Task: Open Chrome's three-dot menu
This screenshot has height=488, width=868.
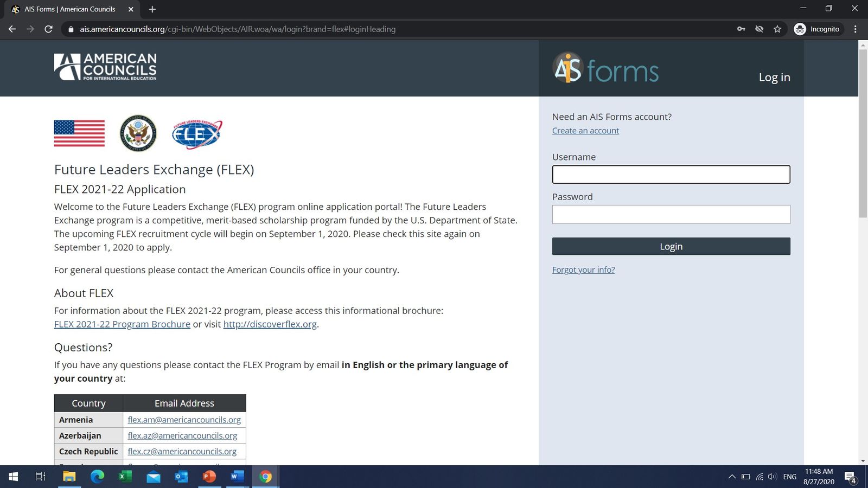Action: tap(855, 29)
